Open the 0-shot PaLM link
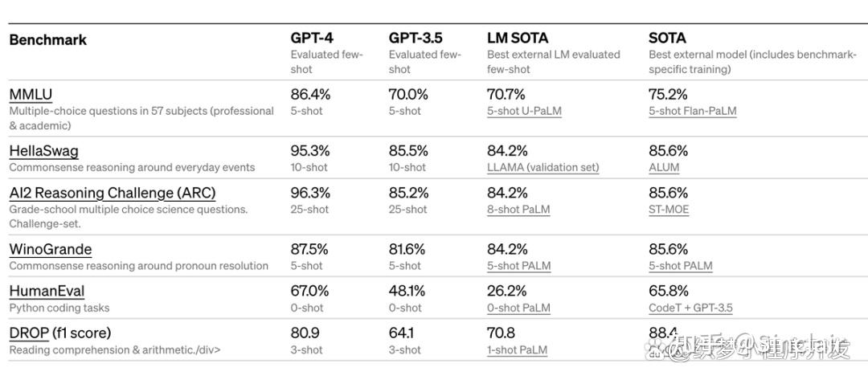 pos(518,307)
